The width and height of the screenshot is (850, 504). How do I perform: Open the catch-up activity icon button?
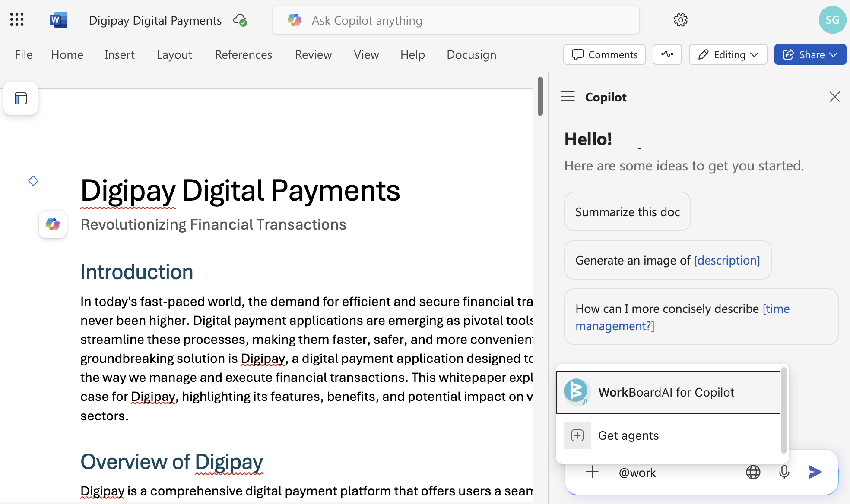[667, 54]
